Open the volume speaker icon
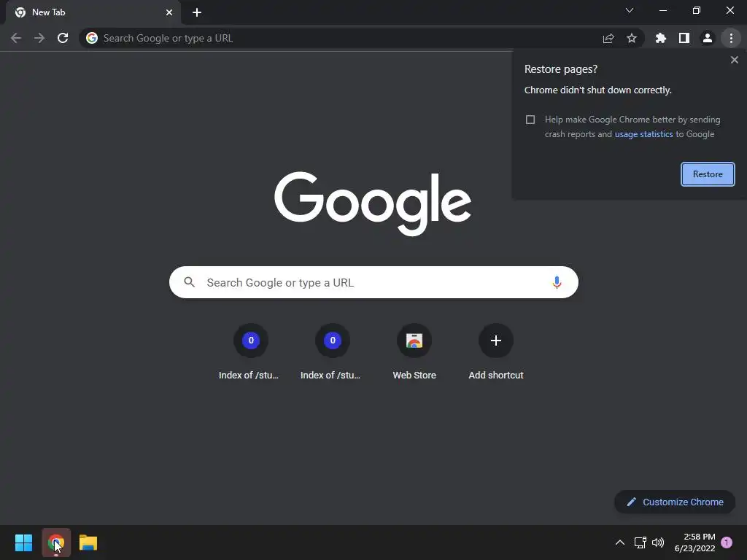747x560 pixels. pos(658,542)
